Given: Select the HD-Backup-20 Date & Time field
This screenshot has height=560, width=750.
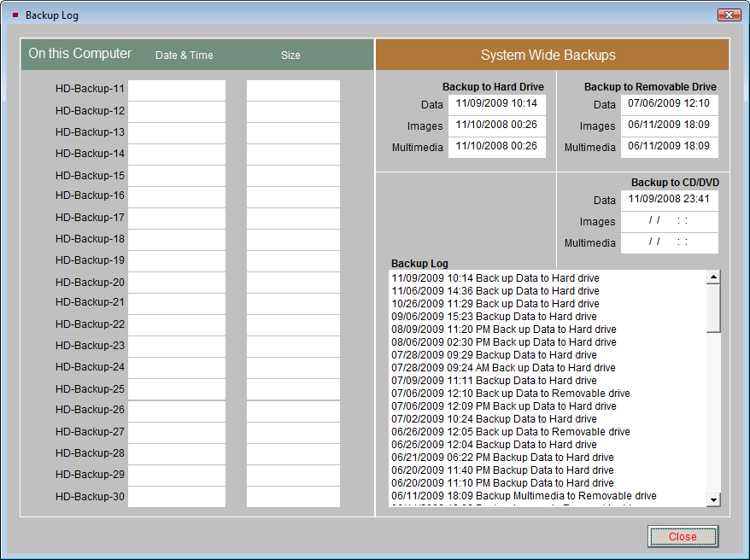Looking at the screenshot, I should (x=177, y=283).
